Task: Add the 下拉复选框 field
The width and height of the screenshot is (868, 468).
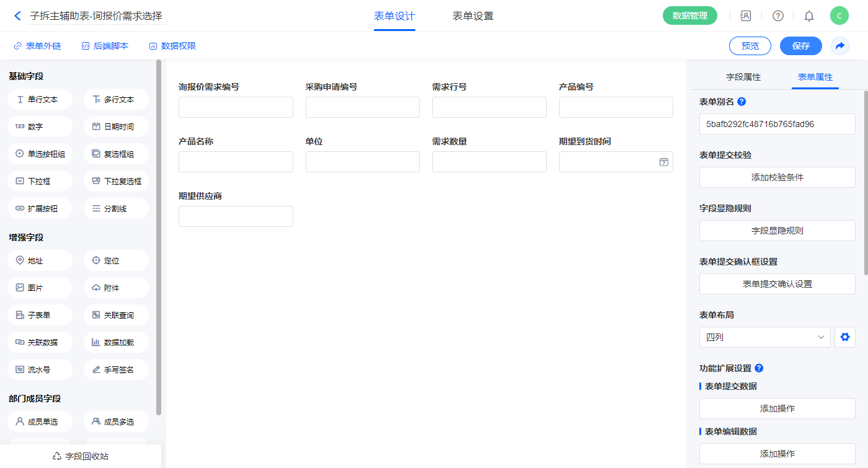Action: pos(116,182)
